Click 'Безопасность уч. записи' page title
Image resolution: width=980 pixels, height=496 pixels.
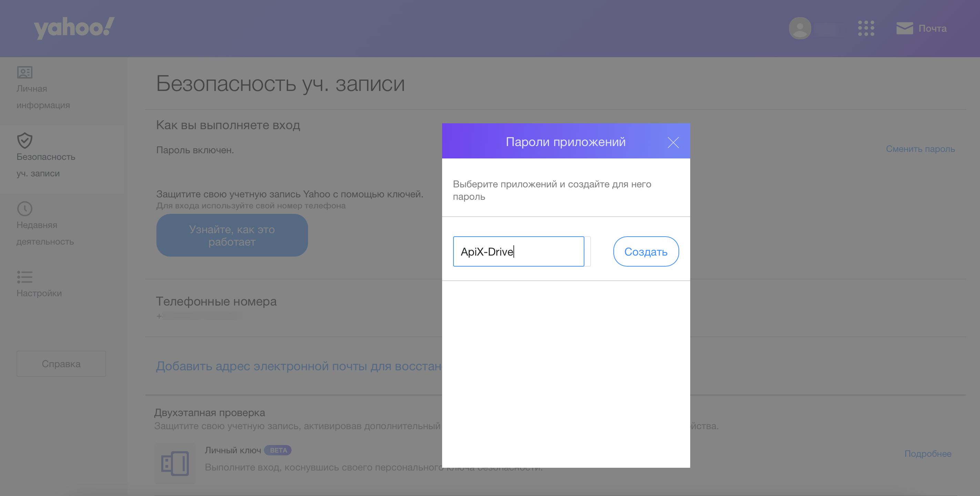coord(280,83)
